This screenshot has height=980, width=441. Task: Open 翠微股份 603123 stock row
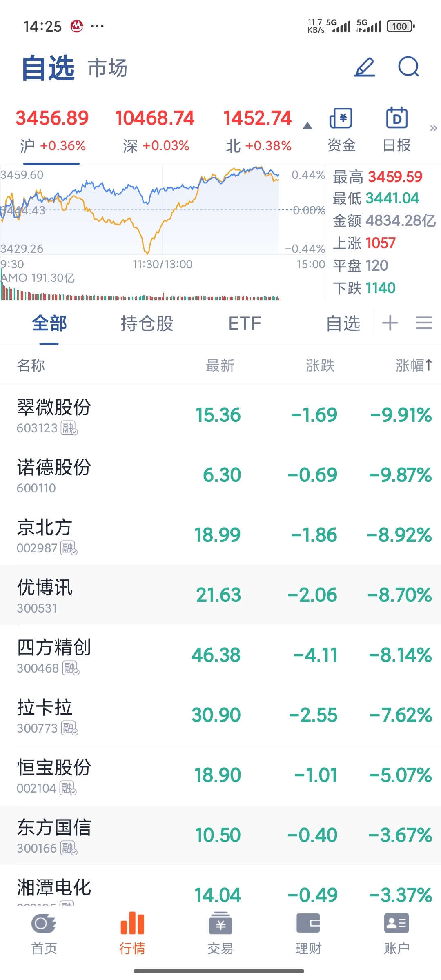[220, 415]
